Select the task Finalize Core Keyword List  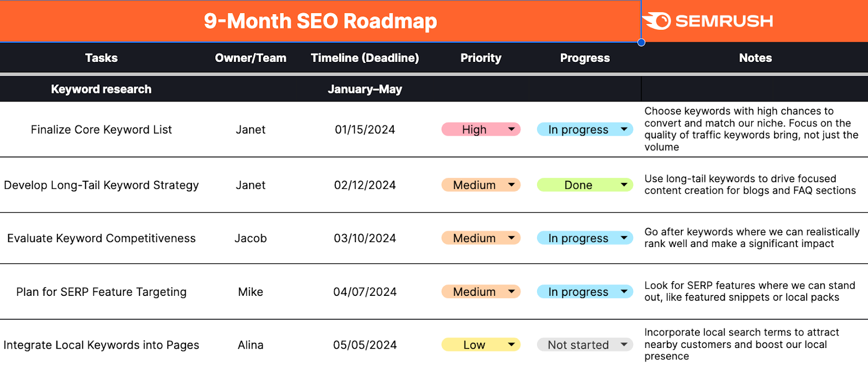pos(101,129)
